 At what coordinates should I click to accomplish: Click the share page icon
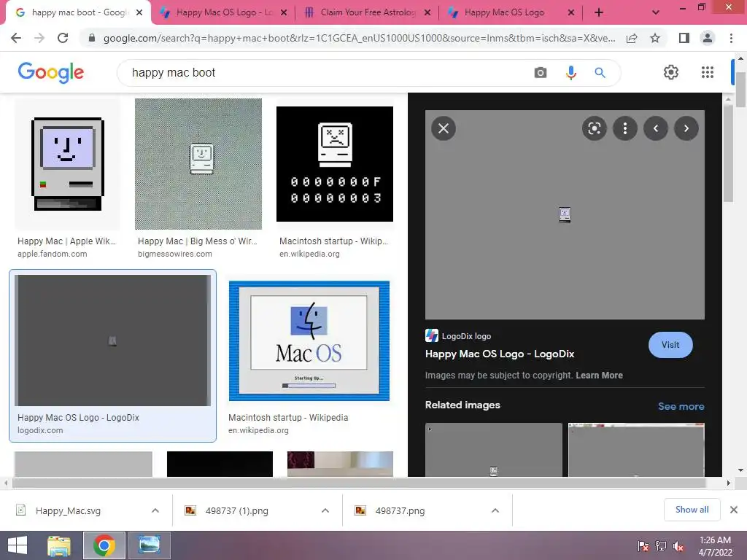(x=632, y=38)
